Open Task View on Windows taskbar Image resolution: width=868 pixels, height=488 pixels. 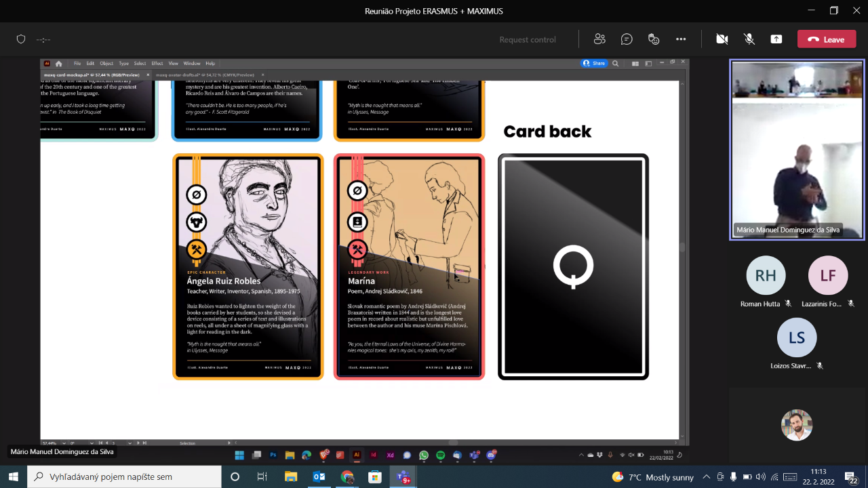pos(262,476)
